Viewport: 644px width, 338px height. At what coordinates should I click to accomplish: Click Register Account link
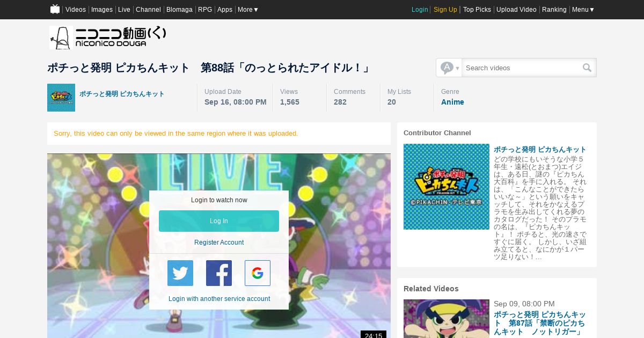(219, 243)
